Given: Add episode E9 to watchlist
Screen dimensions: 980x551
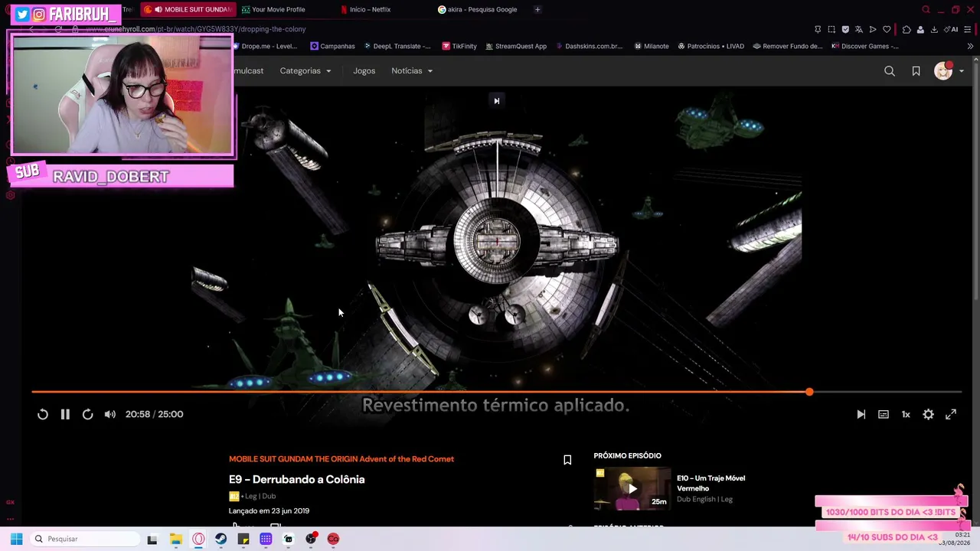Looking at the screenshot, I should click(x=567, y=460).
